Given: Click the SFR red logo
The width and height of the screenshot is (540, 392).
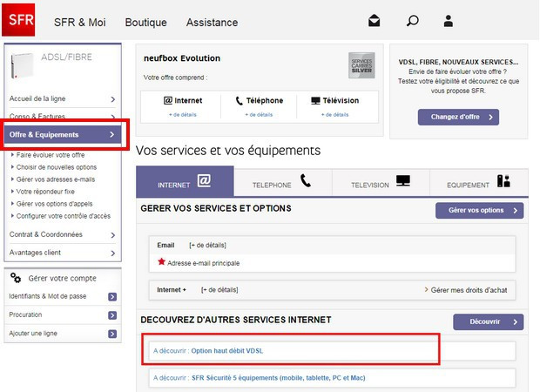Looking at the screenshot, I should click(x=18, y=20).
